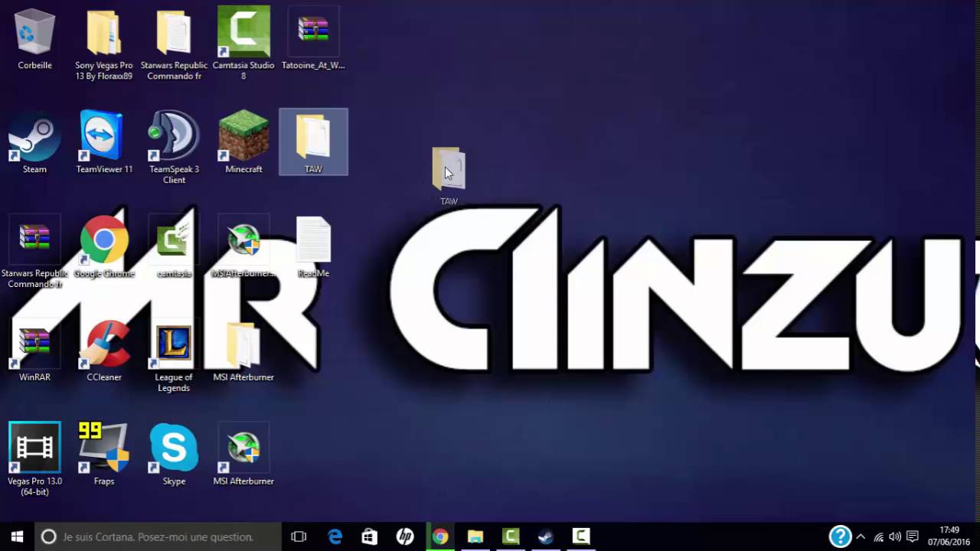Open the Windows Start menu
The image size is (980, 551).
[x=18, y=536]
